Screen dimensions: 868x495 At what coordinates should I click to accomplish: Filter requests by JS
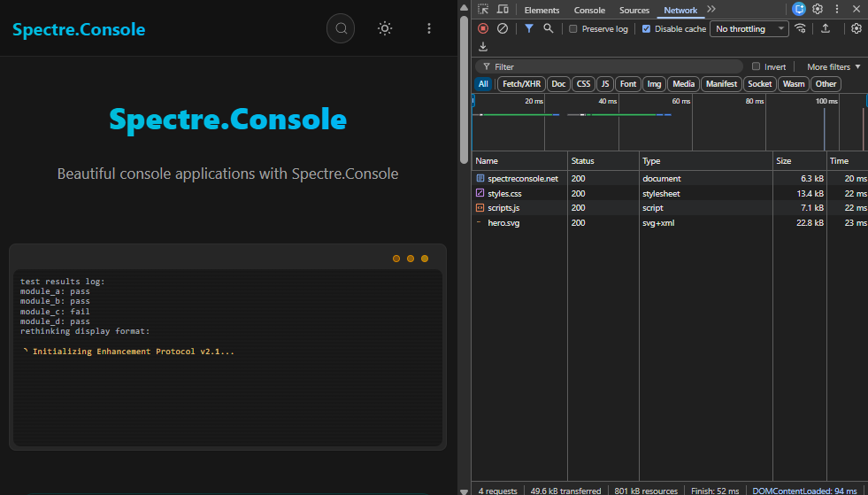click(605, 84)
